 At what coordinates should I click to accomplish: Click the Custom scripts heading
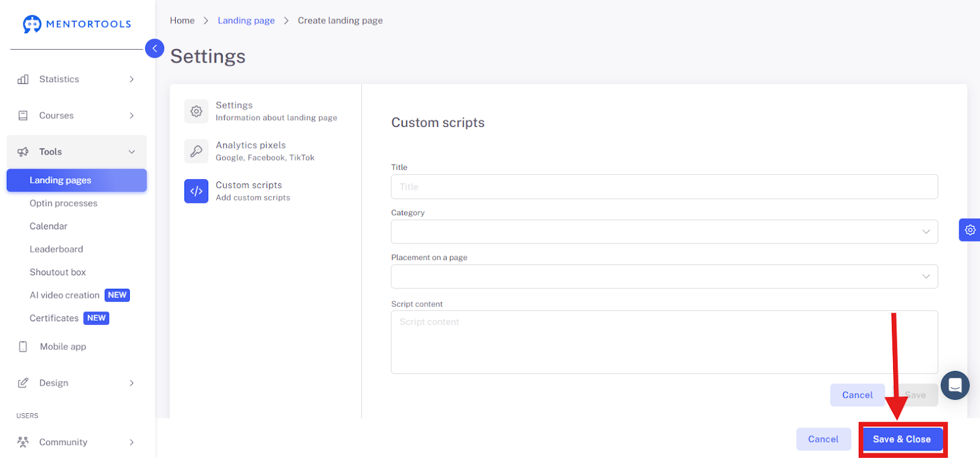[x=438, y=123]
